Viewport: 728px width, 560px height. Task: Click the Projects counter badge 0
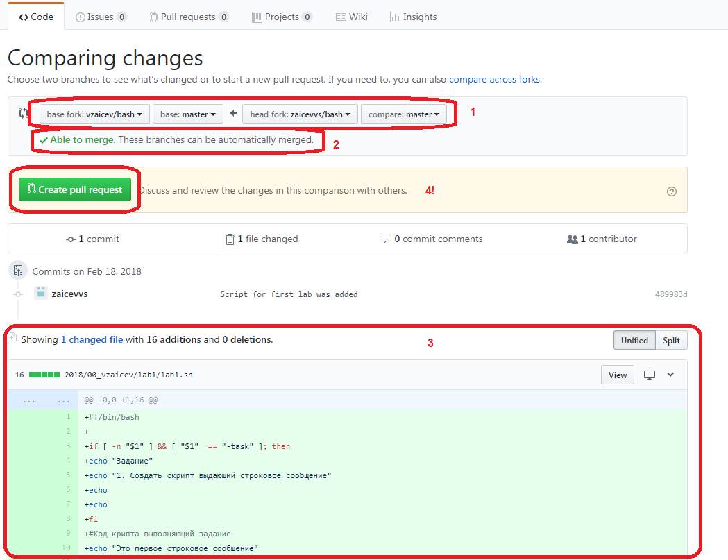click(x=307, y=17)
